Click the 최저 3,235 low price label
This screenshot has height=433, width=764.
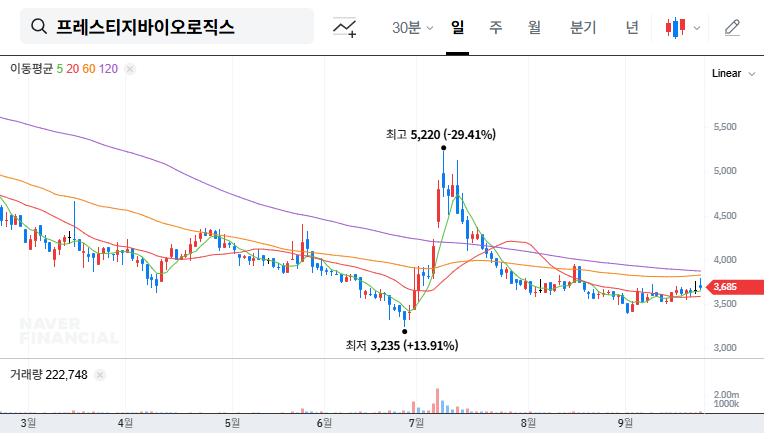pyautogui.click(x=402, y=346)
